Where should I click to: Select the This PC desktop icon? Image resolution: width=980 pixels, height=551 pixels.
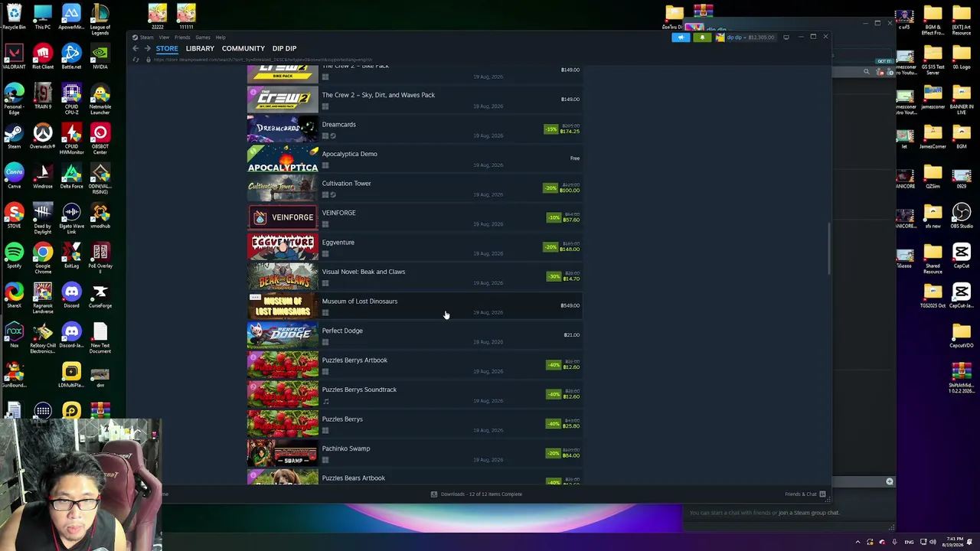coord(43,18)
